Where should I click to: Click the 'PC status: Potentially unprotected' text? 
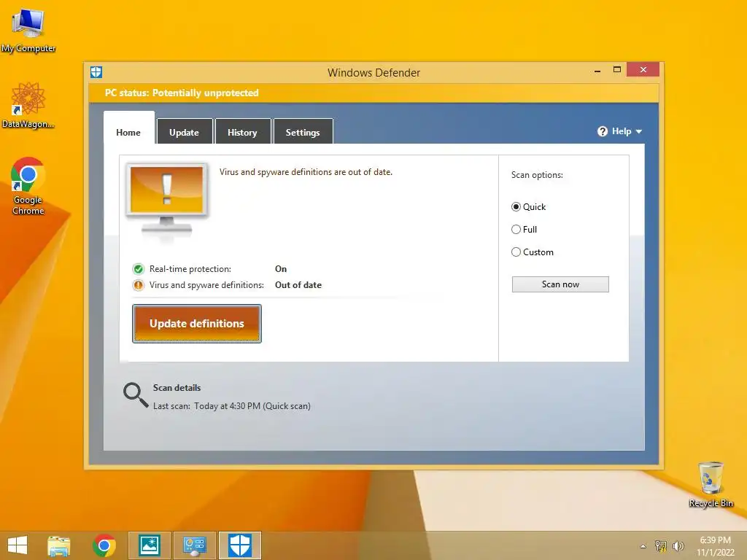point(182,93)
